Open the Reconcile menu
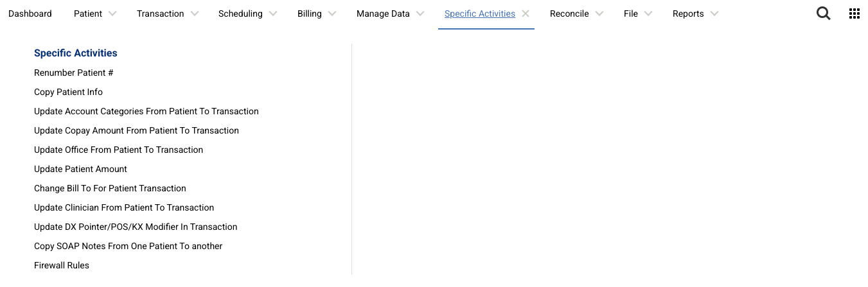This screenshot has height=287, width=868. click(x=569, y=13)
